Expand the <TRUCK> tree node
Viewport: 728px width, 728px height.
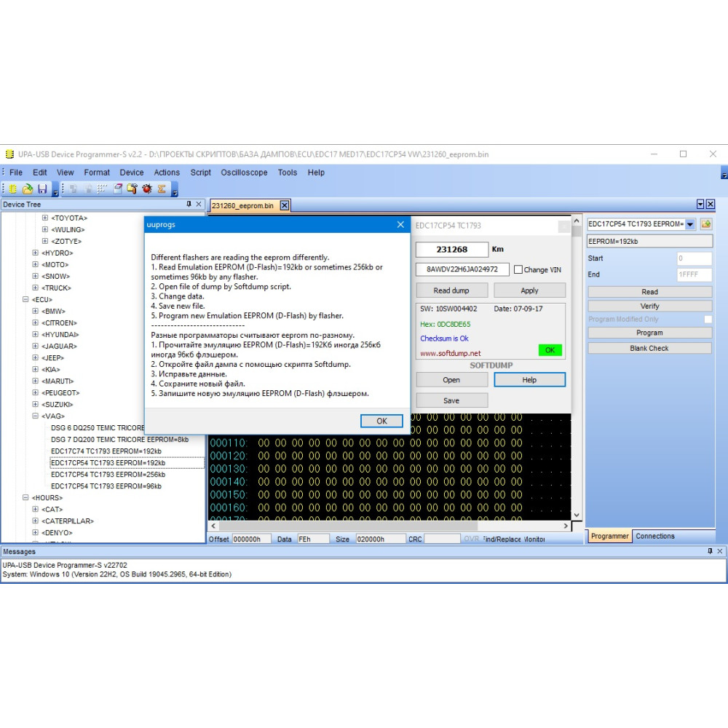pos(35,288)
